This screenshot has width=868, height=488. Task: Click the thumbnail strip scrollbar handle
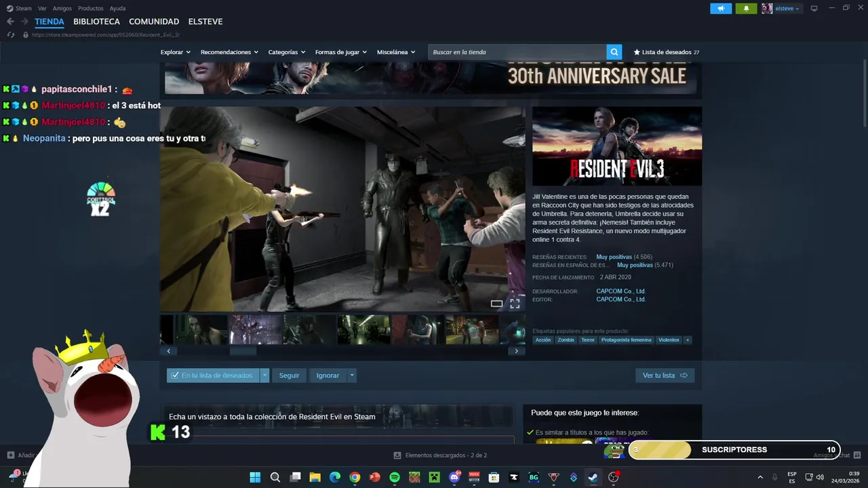(243, 351)
